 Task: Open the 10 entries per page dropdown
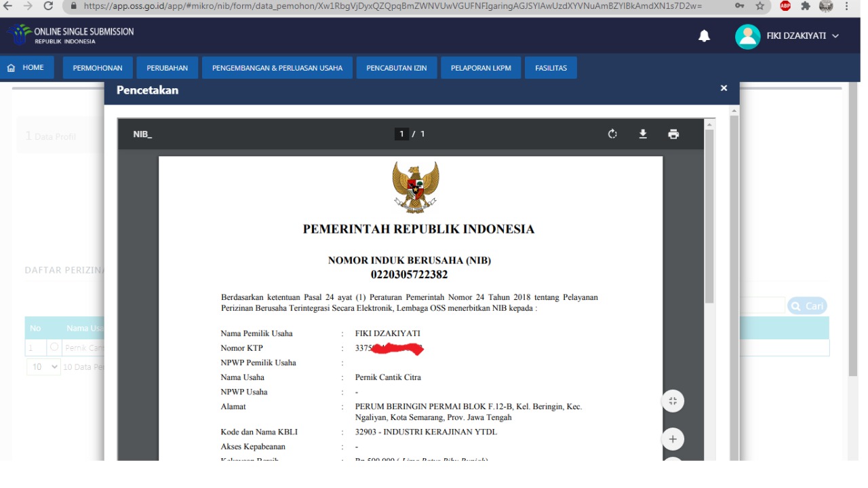tap(43, 367)
